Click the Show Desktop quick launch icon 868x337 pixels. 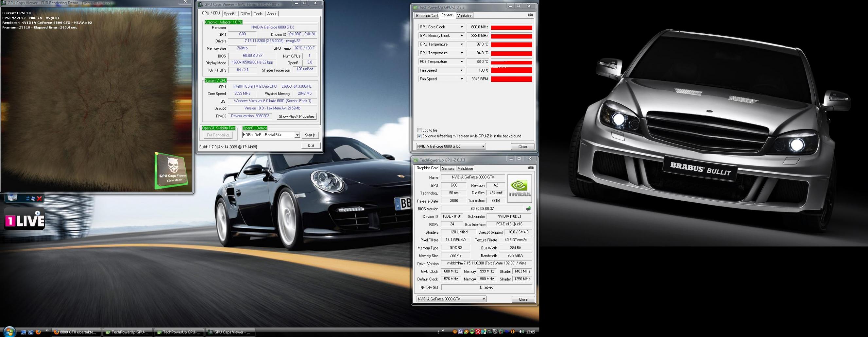[x=23, y=332]
